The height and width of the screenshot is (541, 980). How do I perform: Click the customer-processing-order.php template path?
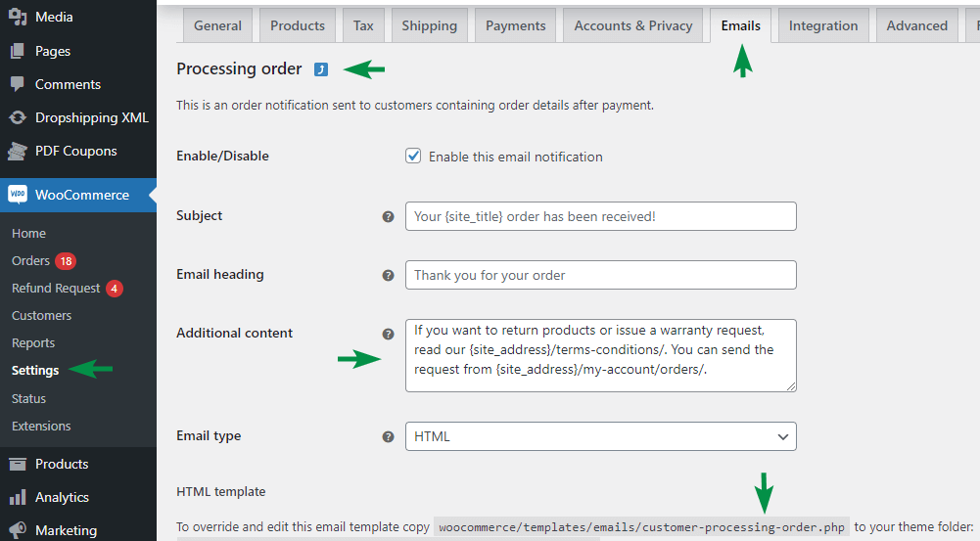tap(641, 527)
